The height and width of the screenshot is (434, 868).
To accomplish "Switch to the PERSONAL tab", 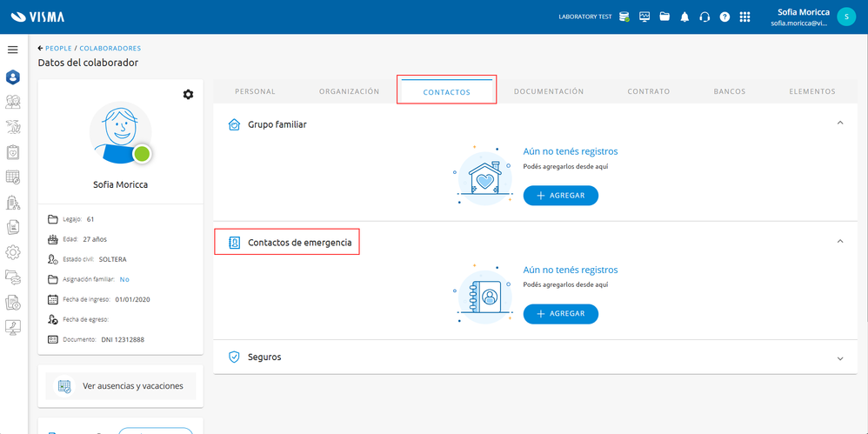I will [x=255, y=91].
